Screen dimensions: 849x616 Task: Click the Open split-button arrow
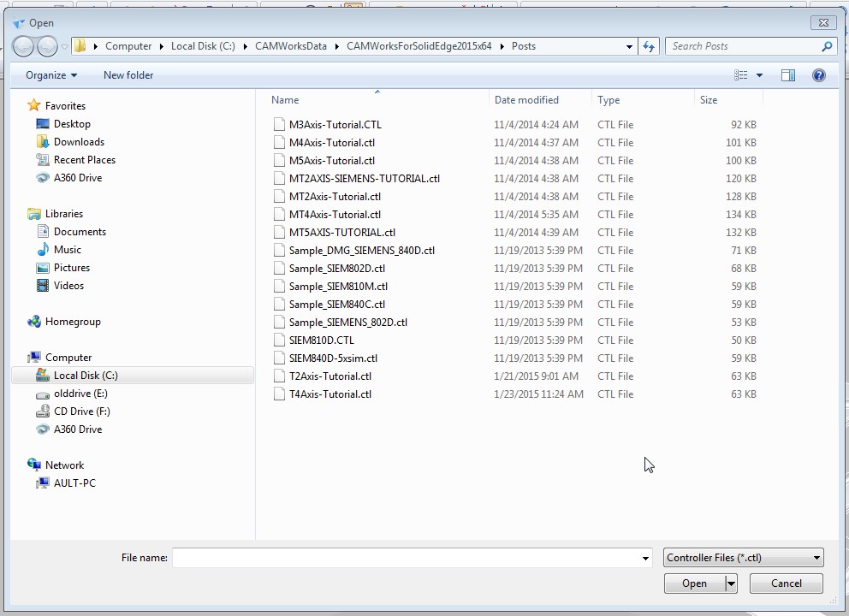[731, 583]
